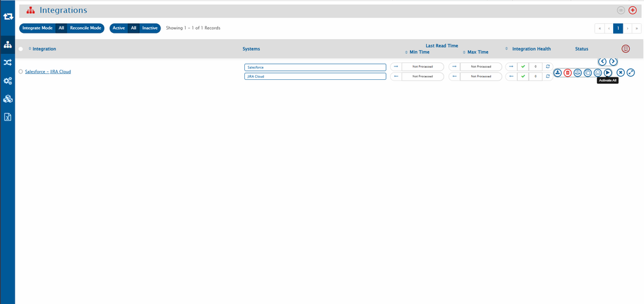644x304 pixels.
Task: Click the Status column header
Action: [581, 49]
